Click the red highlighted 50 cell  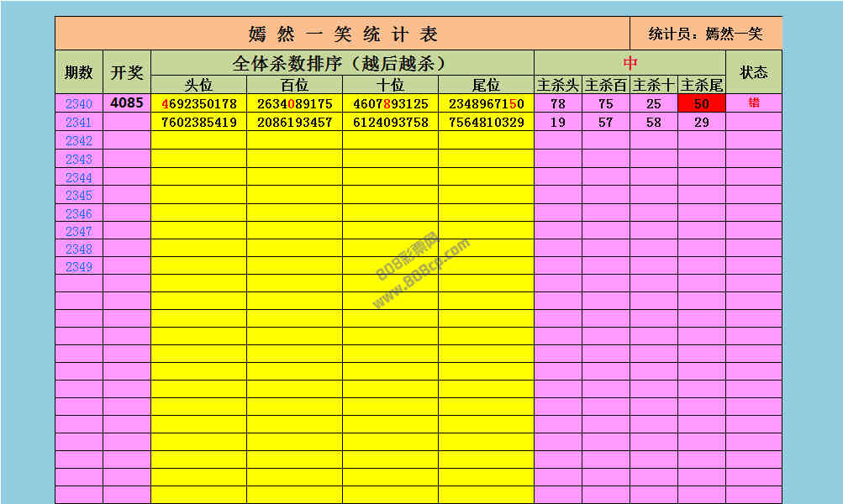[x=702, y=104]
